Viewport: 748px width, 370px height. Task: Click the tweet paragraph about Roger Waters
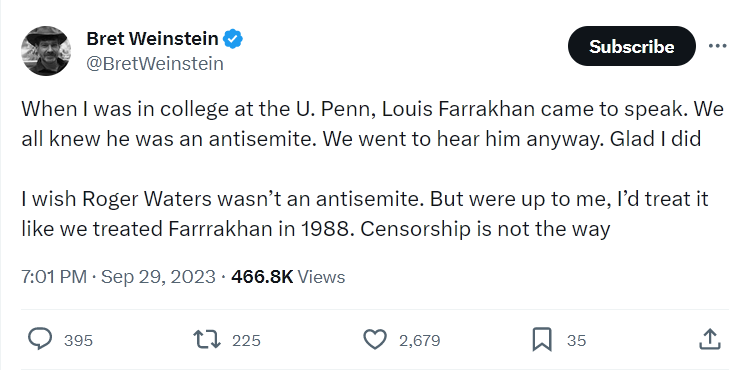pyautogui.click(x=365, y=214)
